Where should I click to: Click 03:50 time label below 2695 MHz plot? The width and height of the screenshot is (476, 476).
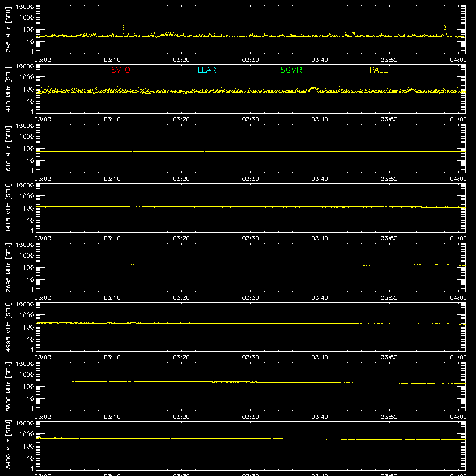pyautogui.click(x=389, y=298)
